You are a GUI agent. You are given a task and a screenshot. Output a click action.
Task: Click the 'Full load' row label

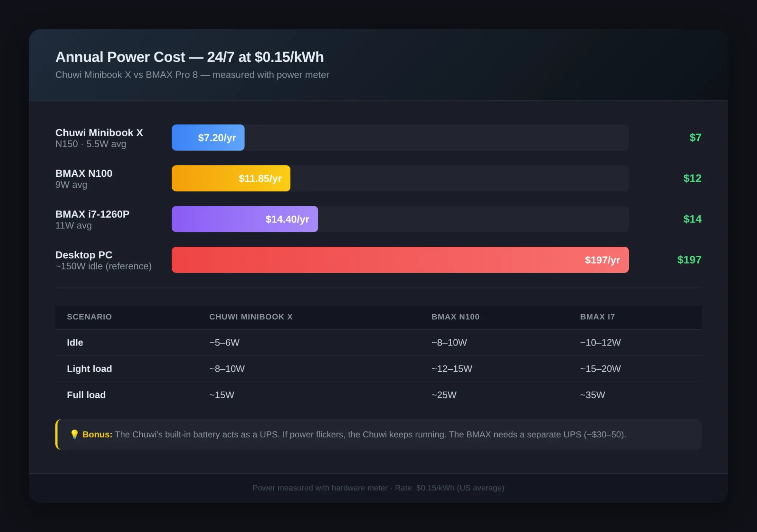(86, 395)
